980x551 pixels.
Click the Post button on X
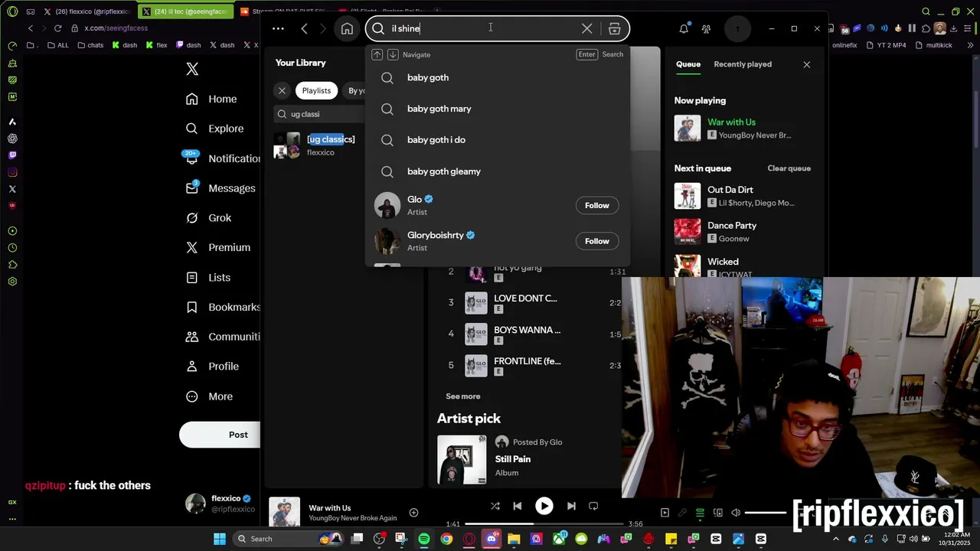(x=220, y=435)
